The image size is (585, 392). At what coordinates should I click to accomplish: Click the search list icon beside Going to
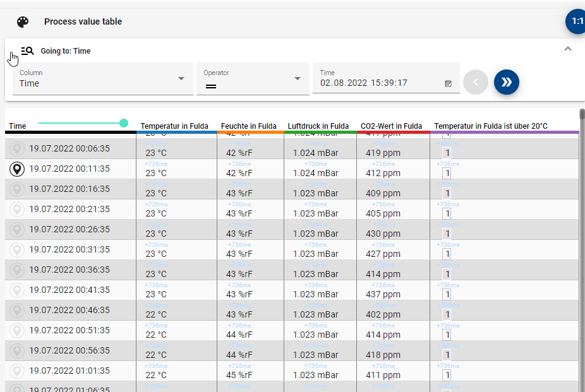27,51
